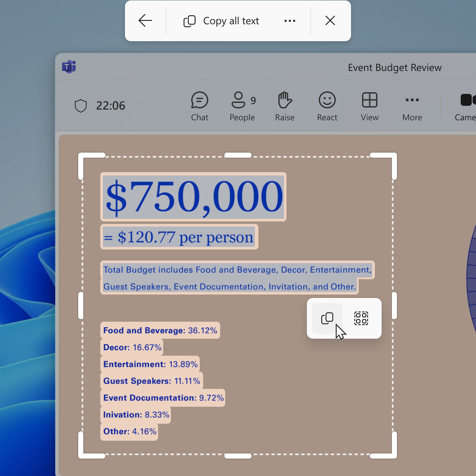Change layout with the View button
This screenshot has width=476, height=476.
369,106
